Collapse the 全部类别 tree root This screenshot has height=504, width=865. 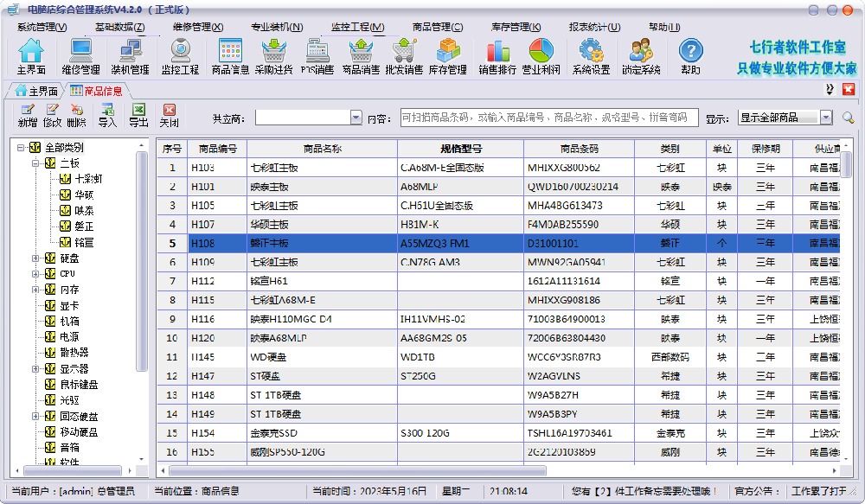21,147
